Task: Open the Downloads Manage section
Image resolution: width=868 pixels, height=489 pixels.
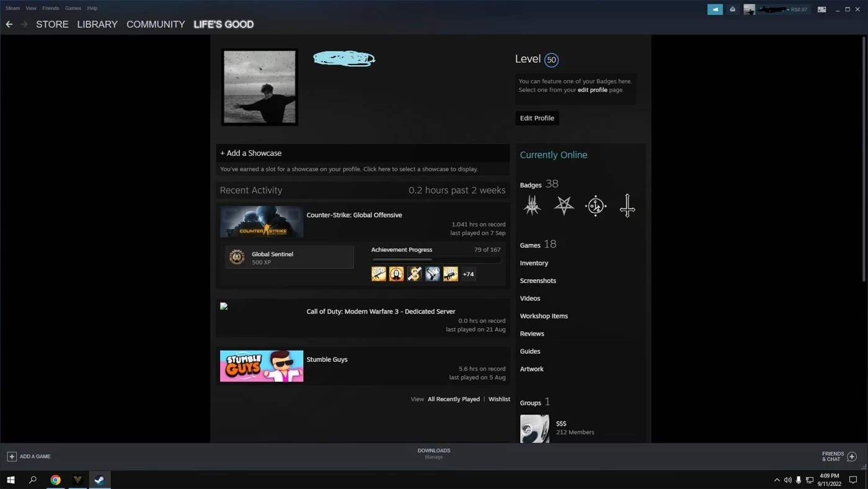Action: [433, 454]
